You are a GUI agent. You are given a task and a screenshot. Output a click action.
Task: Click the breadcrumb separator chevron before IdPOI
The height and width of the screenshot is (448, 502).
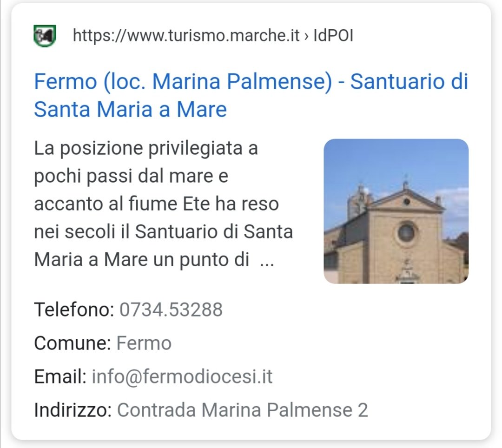tap(306, 36)
